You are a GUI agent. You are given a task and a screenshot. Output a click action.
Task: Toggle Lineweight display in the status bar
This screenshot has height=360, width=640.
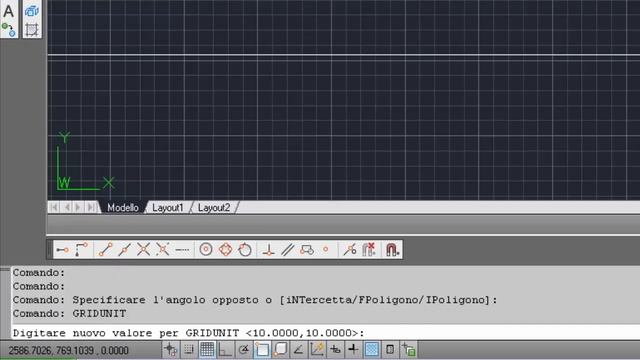pyautogui.click(x=353, y=350)
